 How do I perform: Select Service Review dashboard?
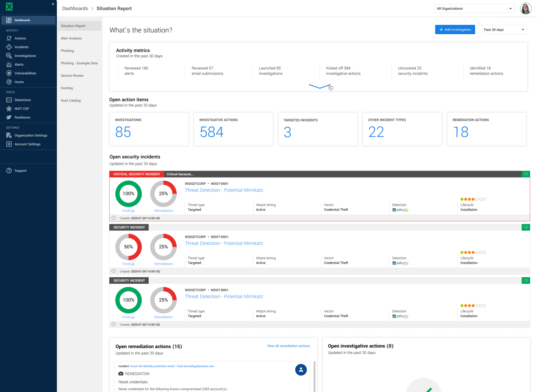(x=72, y=76)
